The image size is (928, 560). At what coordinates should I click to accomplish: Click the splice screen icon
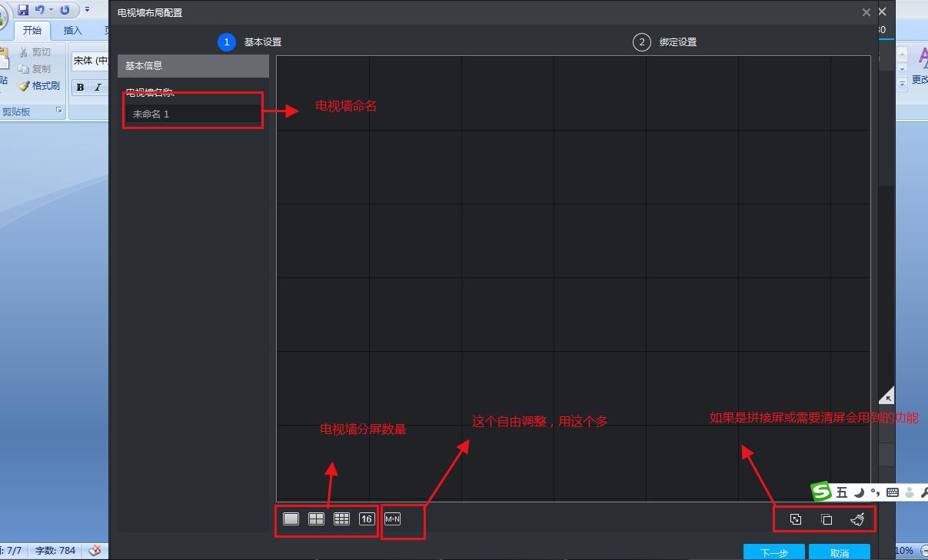796,519
